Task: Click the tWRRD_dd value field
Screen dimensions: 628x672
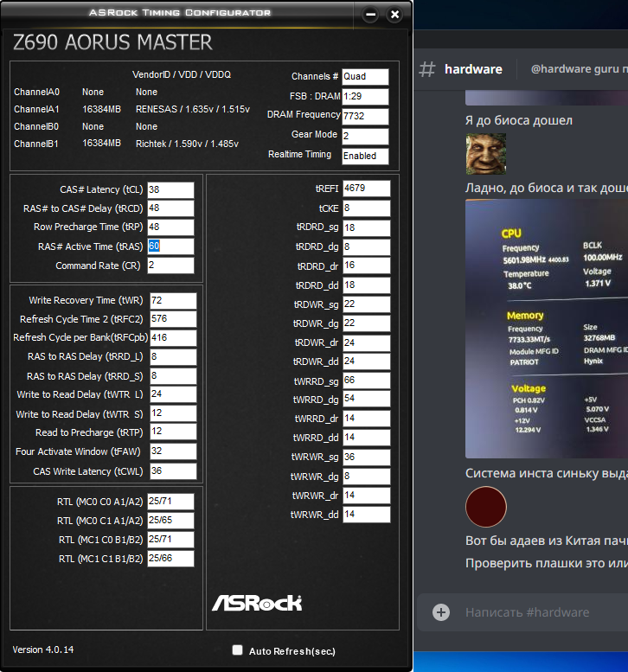Action: point(367,438)
